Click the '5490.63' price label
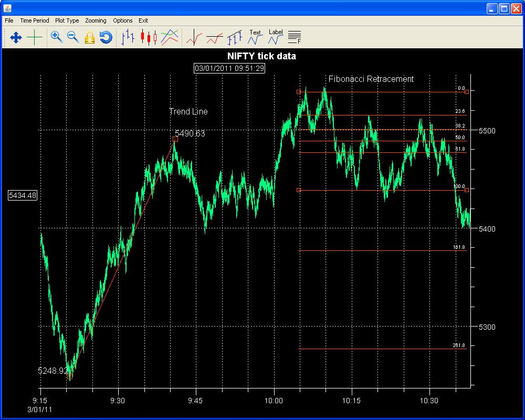Viewport: 525px width, 420px height. 190,133
